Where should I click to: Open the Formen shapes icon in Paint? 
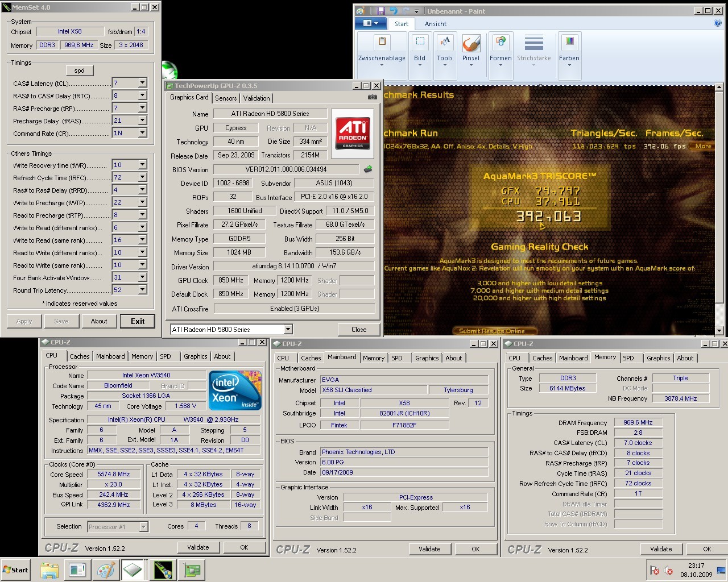coord(500,41)
